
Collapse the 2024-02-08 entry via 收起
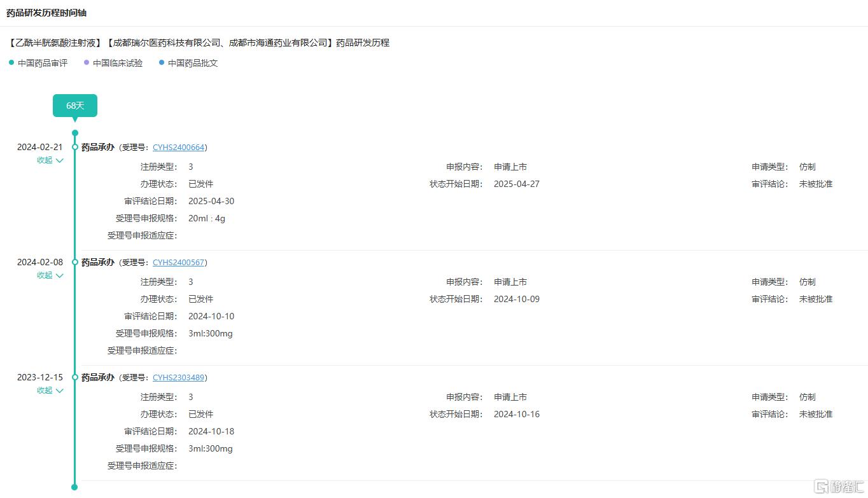pos(50,275)
